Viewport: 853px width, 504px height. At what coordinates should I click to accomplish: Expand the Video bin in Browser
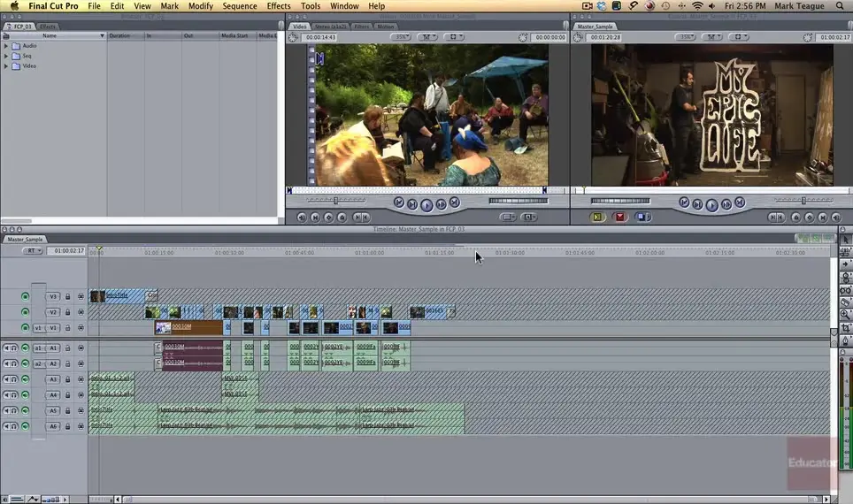point(6,65)
